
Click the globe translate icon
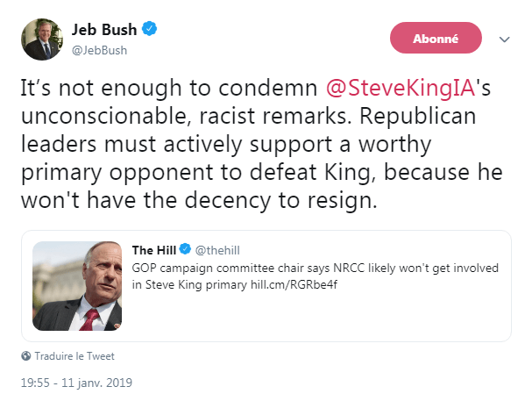(25, 356)
